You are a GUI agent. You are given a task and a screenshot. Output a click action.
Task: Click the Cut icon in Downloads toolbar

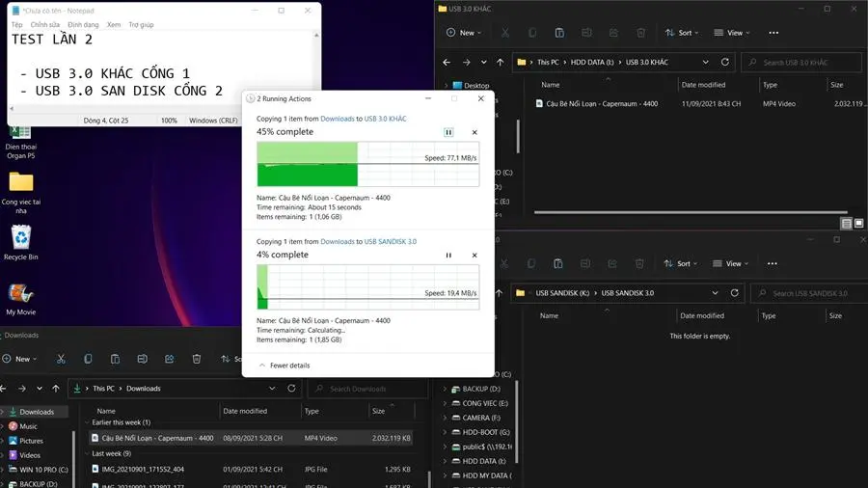click(61, 359)
